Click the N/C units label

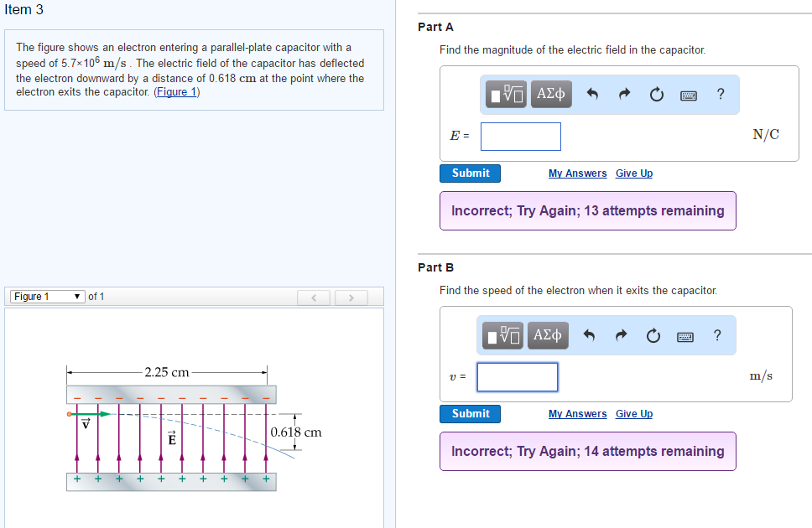pyautogui.click(x=766, y=135)
